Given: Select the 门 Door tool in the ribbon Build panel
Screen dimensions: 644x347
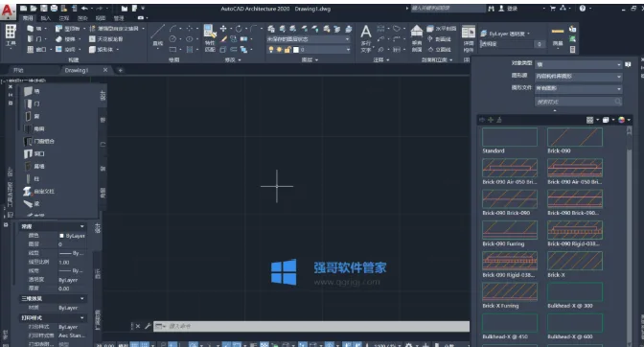Looking at the screenshot, I should coord(34,39).
